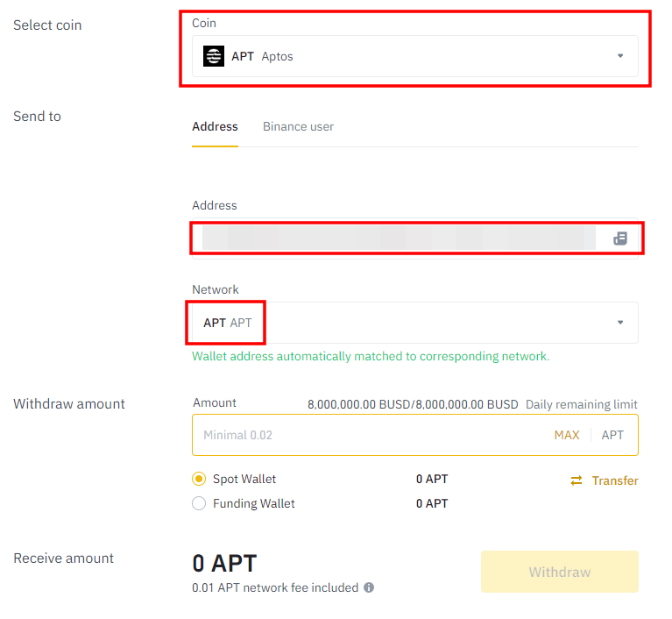Click the 8,000,000.00 BUSD limit value
The height and width of the screenshot is (619, 672).
coord(413,404)
